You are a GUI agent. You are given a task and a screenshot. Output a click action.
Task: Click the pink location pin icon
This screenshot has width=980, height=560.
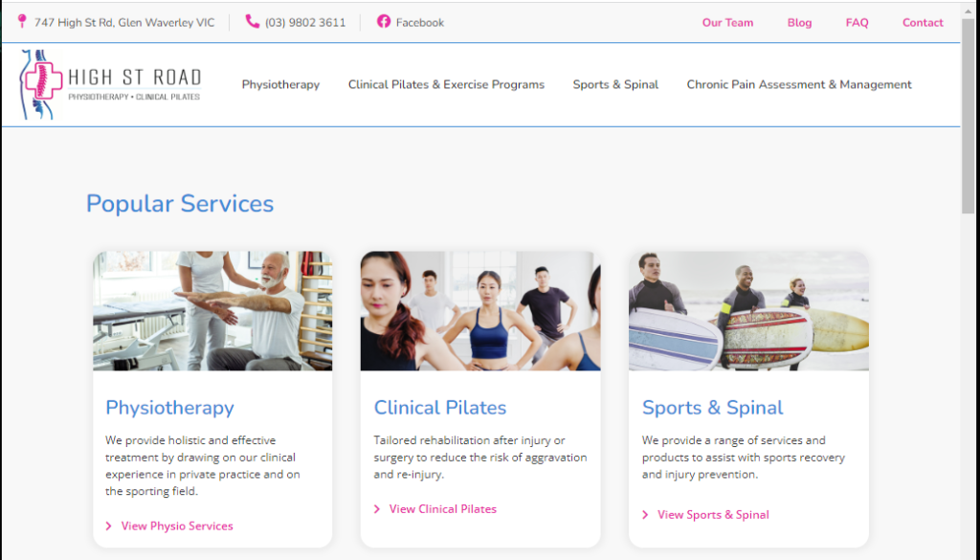coord(23,22)
